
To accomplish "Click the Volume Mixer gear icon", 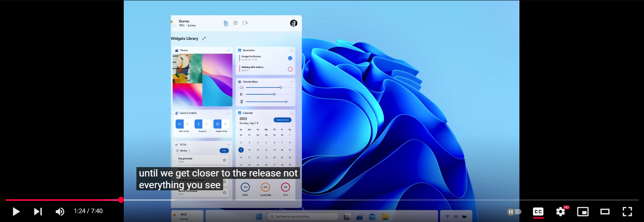I will pos(239,82).
